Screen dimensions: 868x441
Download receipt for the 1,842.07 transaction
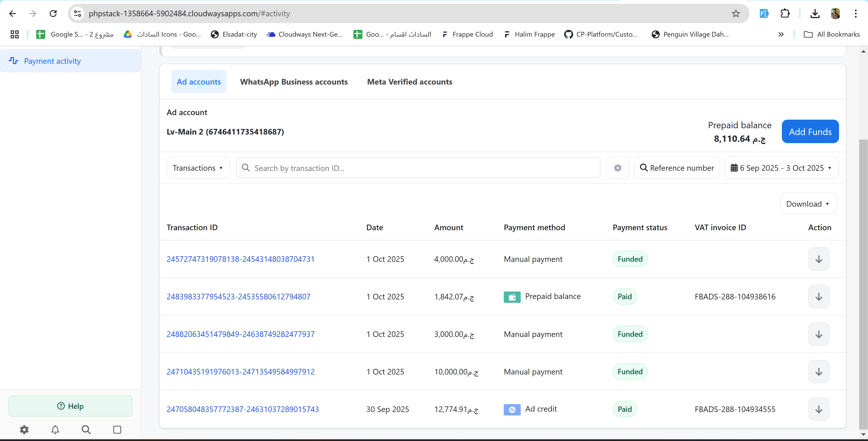coord(819,297)
